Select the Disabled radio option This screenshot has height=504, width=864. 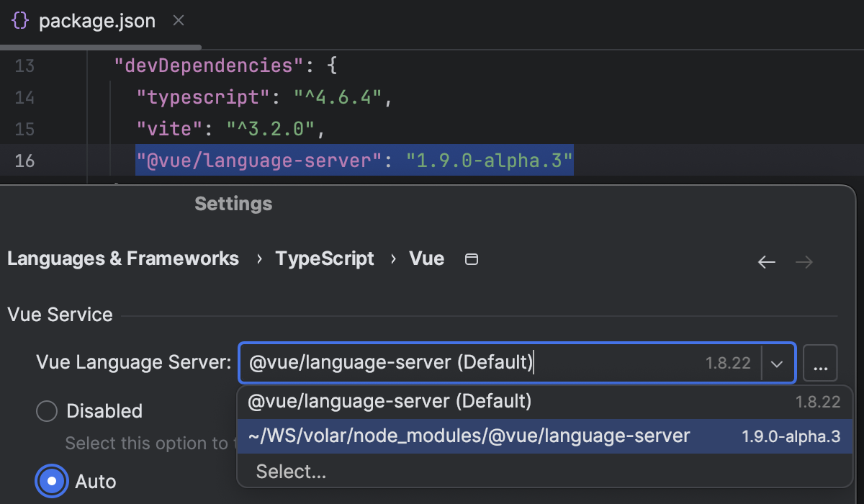coord(46,410)
